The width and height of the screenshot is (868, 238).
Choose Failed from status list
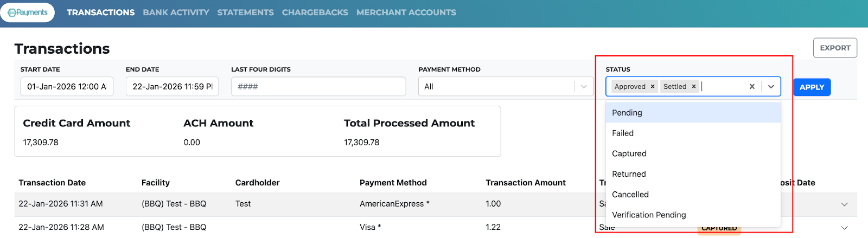pos(623,133)
